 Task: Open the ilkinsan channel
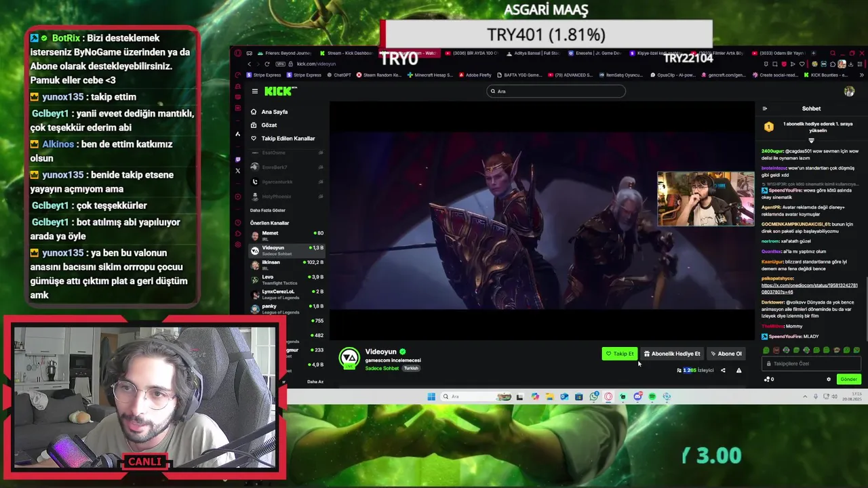[287, 264]
